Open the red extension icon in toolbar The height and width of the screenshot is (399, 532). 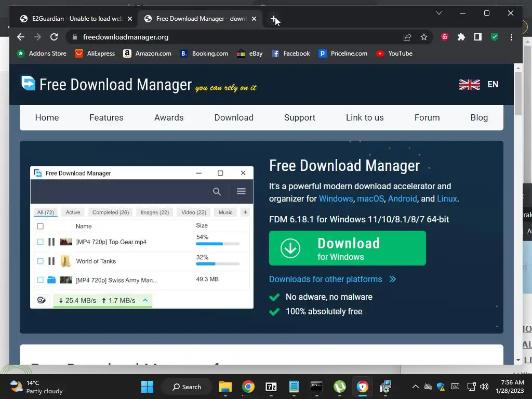[445, 37]
